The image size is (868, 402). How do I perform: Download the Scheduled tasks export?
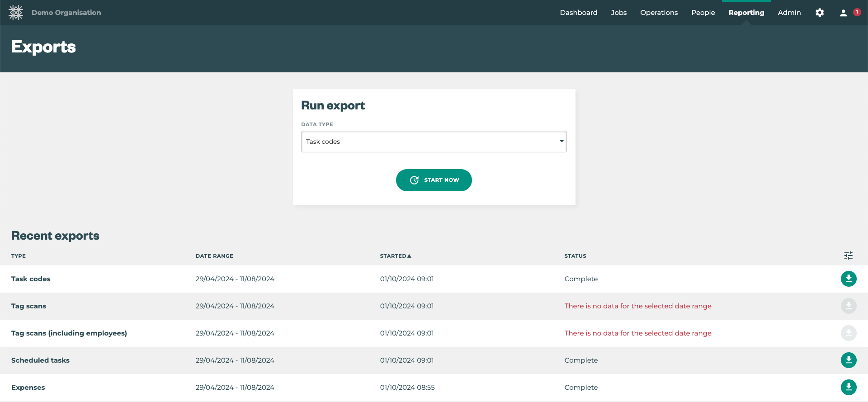click(848, 360)
